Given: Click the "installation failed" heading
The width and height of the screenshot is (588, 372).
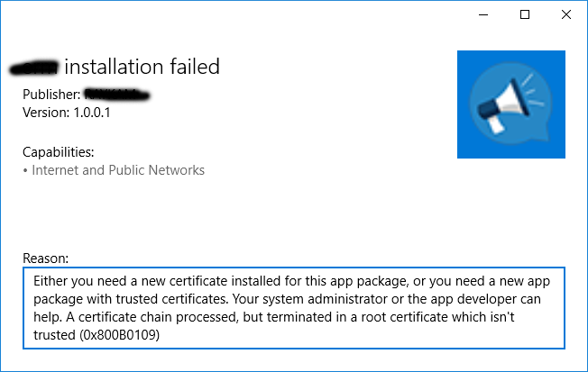Looking at the screenshot, I should pyautogui.click(x=142, y=67).
